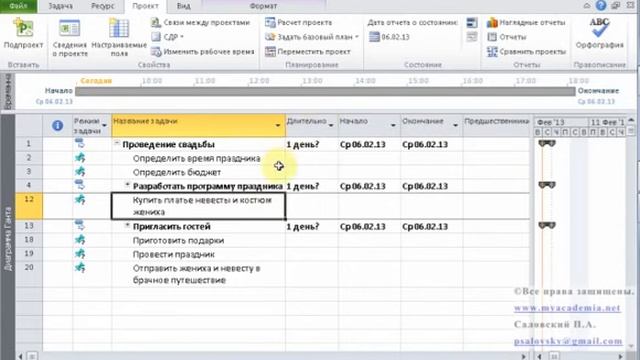The image size is (640, 360).
Task: Select row header 12
Action: [29, 206]
